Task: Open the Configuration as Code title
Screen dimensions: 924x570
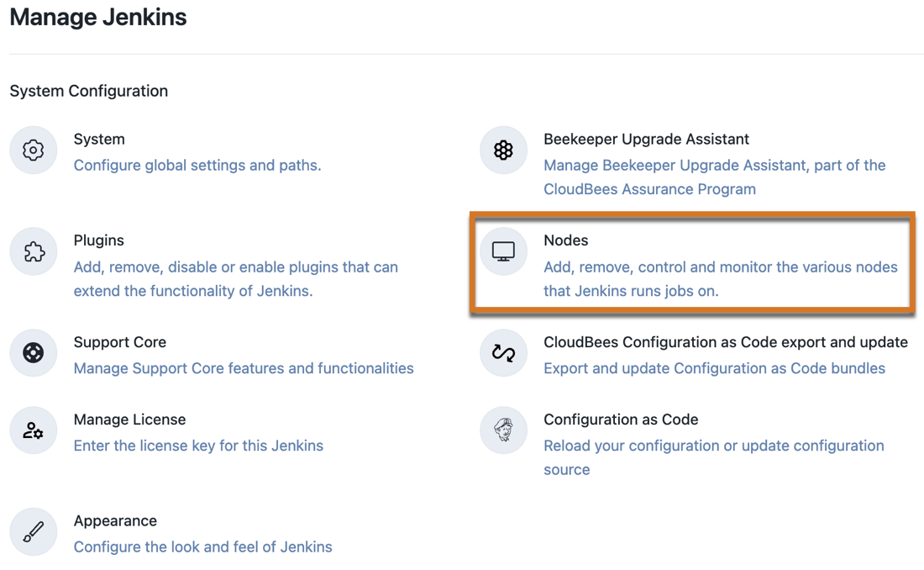Action: 621,420
